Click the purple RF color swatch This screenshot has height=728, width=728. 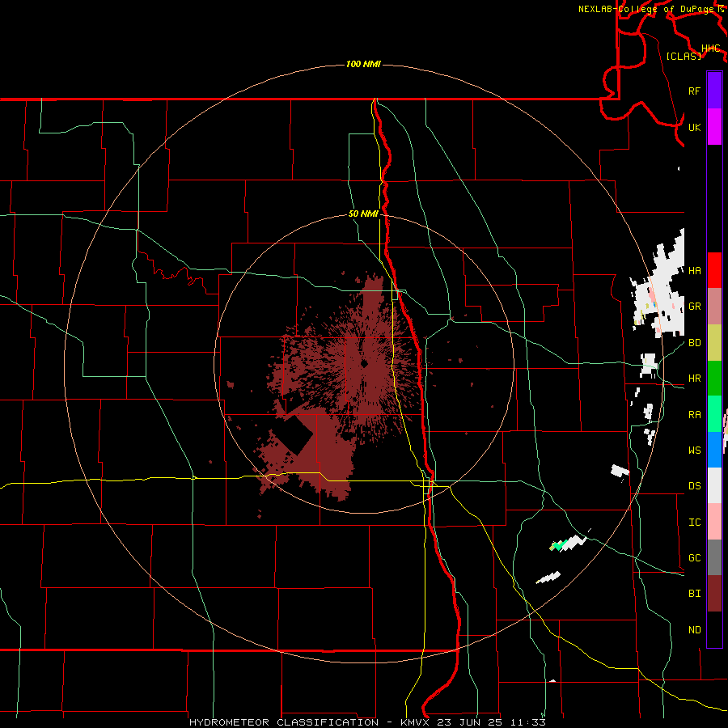coord(714,90)
